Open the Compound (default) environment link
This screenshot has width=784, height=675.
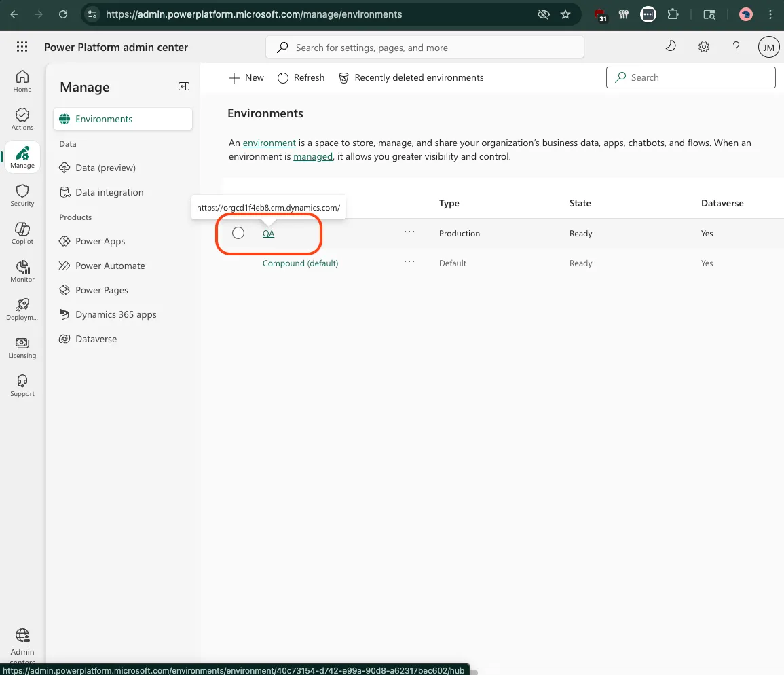point(300,263)
